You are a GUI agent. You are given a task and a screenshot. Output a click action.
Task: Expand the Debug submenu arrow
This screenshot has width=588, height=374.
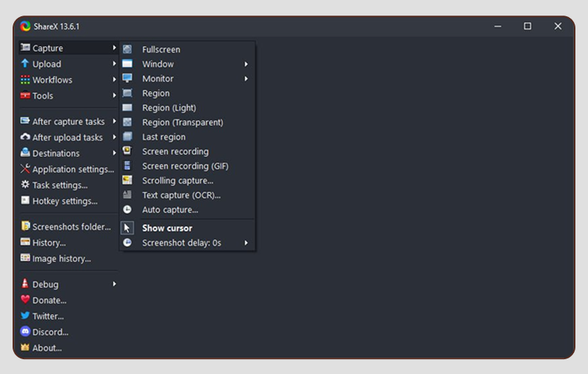[114, 284]
